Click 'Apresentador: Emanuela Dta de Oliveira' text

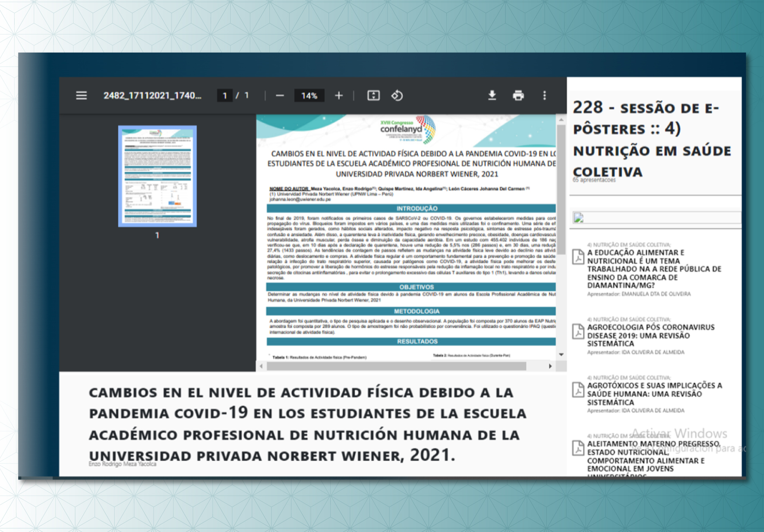point(639,294)
